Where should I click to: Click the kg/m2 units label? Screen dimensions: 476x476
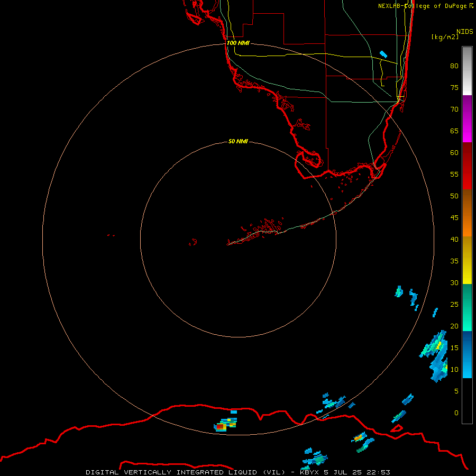click(445, 37)
